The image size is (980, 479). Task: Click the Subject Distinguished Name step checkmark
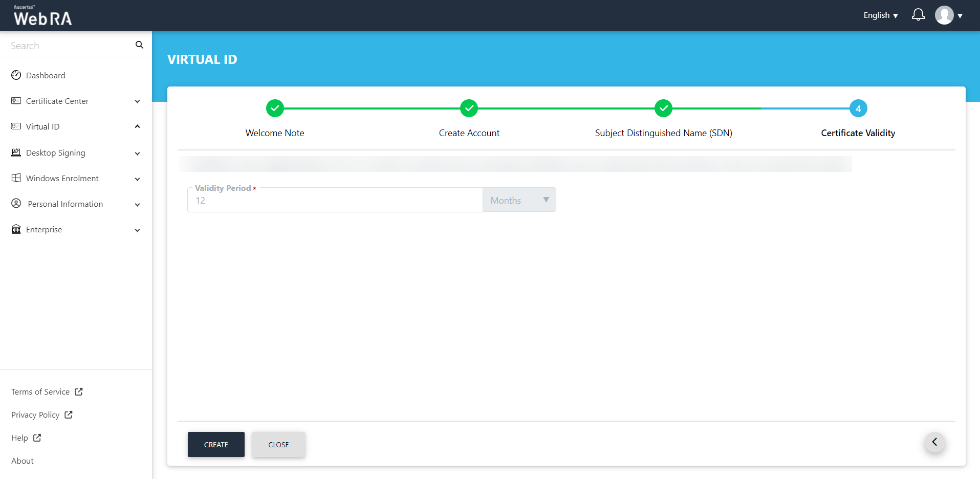click(663, 108)
